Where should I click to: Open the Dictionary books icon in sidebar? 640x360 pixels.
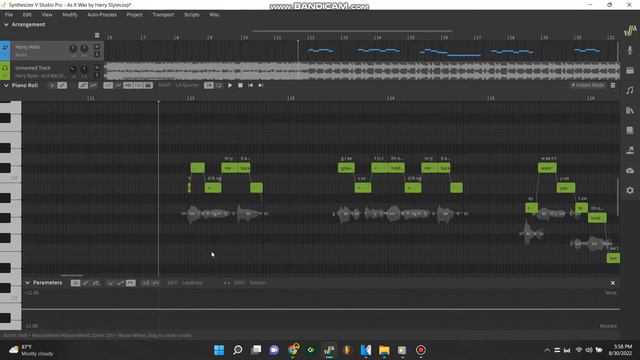click(630, 110)
